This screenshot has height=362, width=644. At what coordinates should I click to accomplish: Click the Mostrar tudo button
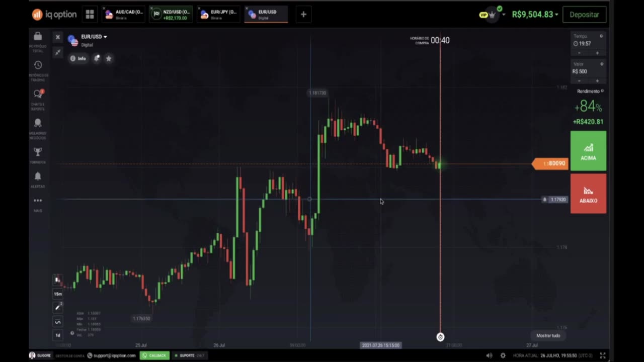click(x=548, y=335)
